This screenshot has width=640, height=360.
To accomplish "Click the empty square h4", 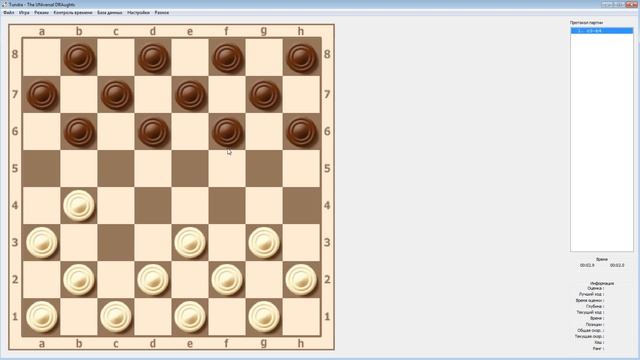I will pos(301,205).
